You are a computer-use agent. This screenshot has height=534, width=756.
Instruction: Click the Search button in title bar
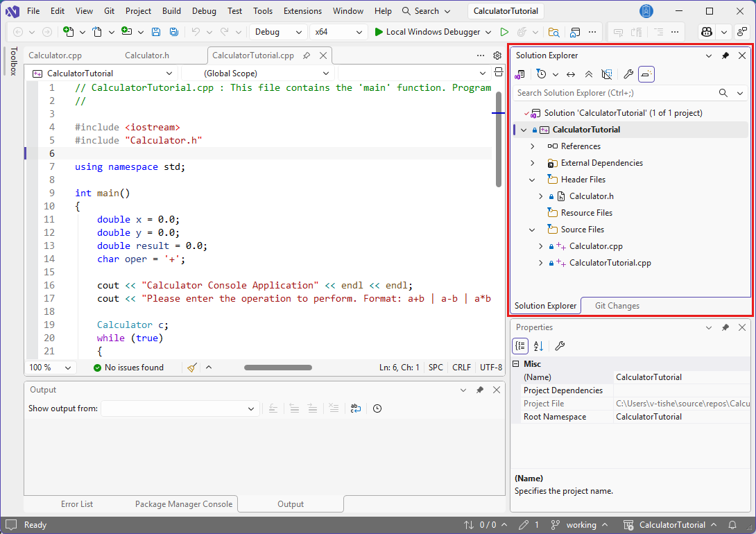[x=427, y=10]
